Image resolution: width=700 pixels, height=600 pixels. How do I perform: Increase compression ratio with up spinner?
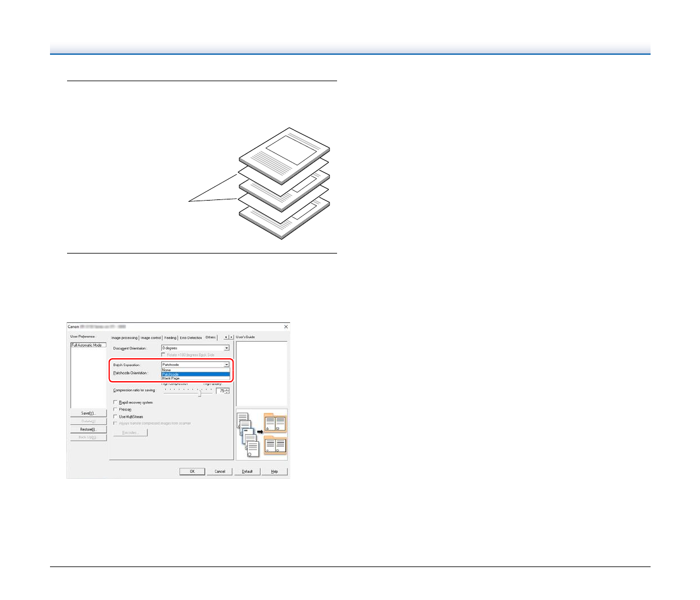coord(227,389)
